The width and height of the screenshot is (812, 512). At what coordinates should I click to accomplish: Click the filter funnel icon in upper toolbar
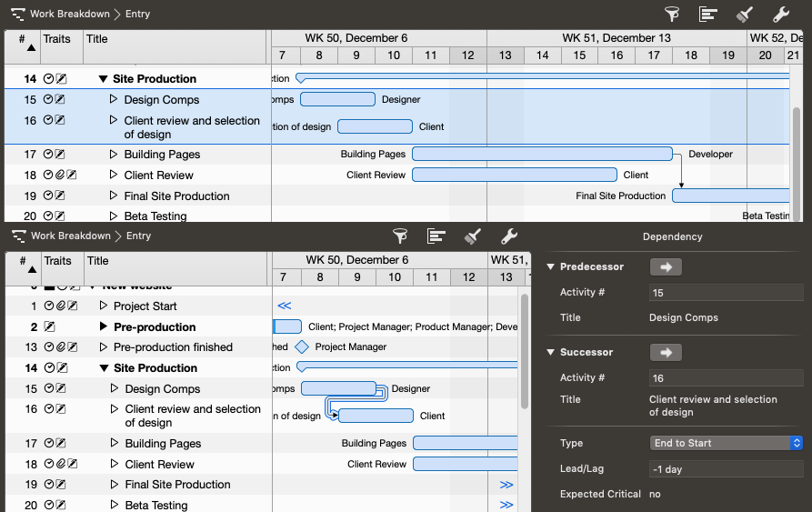coord(672,14)
